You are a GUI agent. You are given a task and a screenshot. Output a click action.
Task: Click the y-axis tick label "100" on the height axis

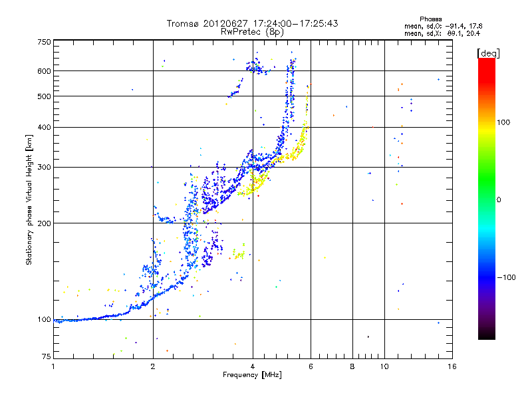click(x=44, y=319)
